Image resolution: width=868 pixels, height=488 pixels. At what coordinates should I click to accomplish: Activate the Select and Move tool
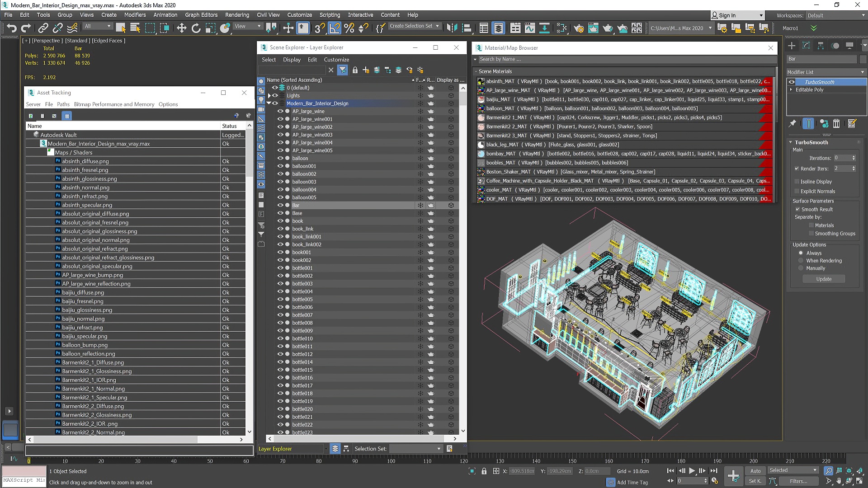click(x=181, y=28)
